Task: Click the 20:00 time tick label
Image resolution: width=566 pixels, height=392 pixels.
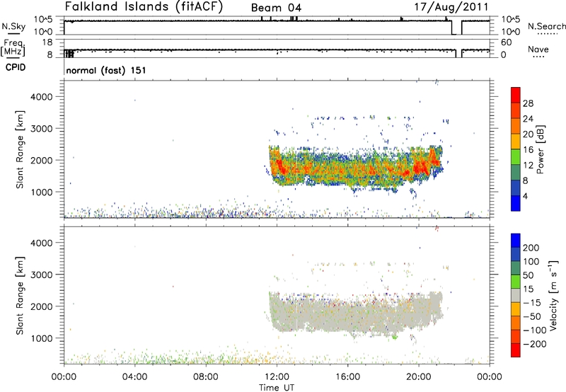Action: click(x=419, y=377)
